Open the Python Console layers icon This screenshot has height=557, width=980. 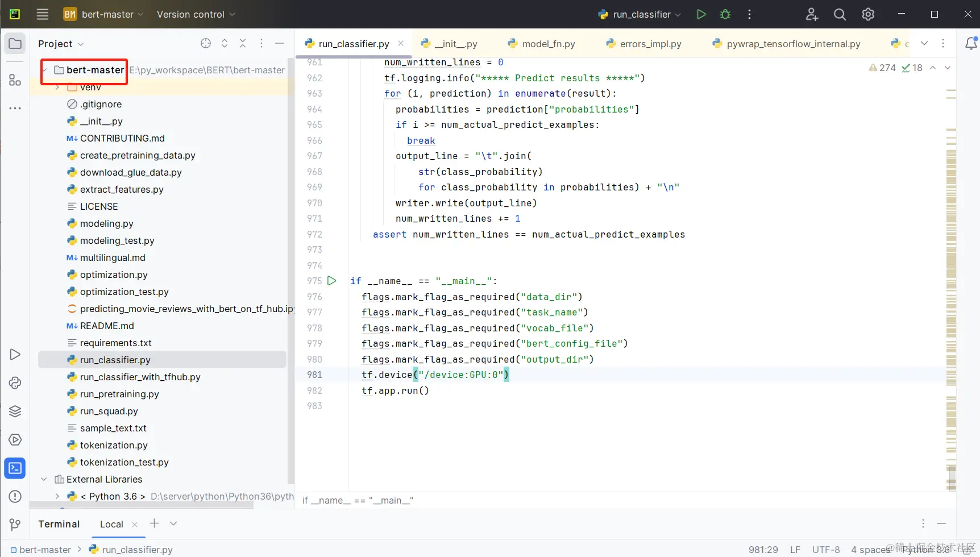point(15,411)
